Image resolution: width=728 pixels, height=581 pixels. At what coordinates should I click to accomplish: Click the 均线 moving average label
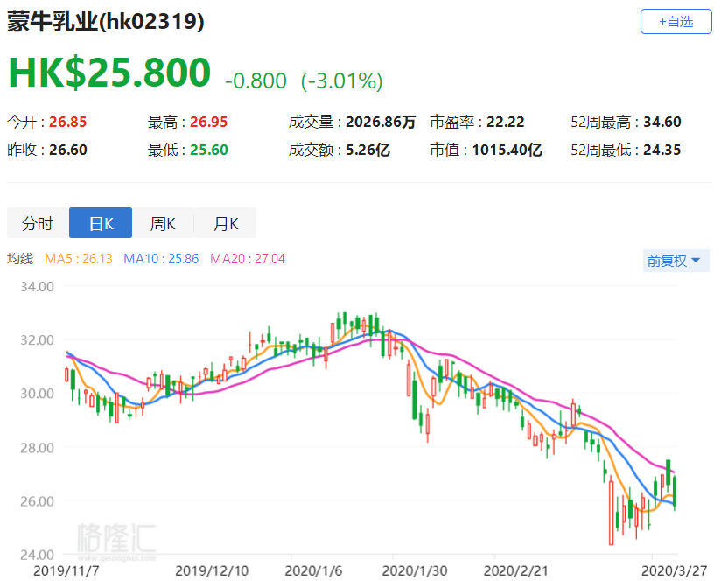[20, 259]
